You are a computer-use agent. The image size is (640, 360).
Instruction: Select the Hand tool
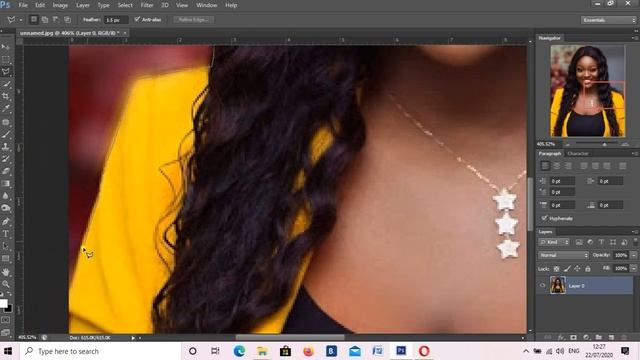[6, 272]
